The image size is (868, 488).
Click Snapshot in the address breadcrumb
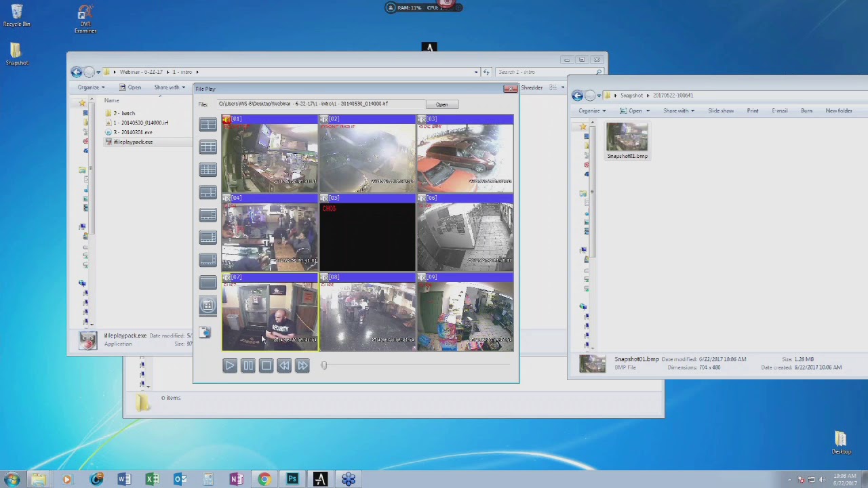click(x=631, y=96)
